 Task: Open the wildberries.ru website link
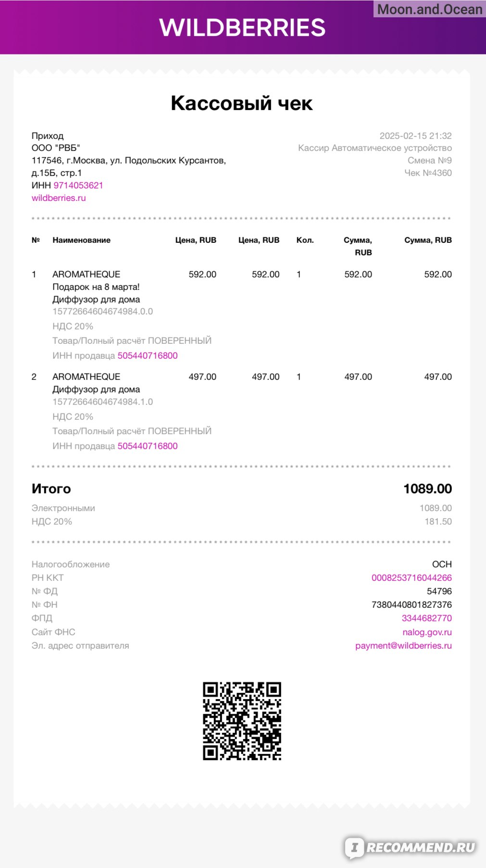(x=59, y=198)
